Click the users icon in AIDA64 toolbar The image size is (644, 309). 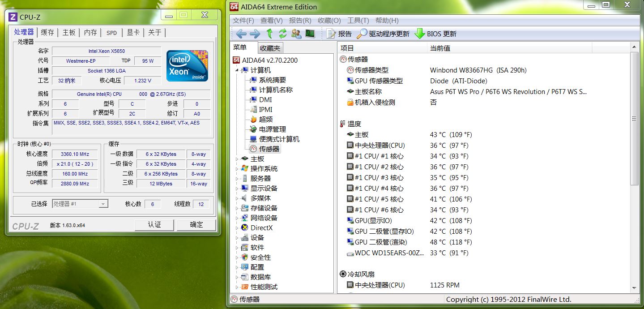[x=296, y=34]
